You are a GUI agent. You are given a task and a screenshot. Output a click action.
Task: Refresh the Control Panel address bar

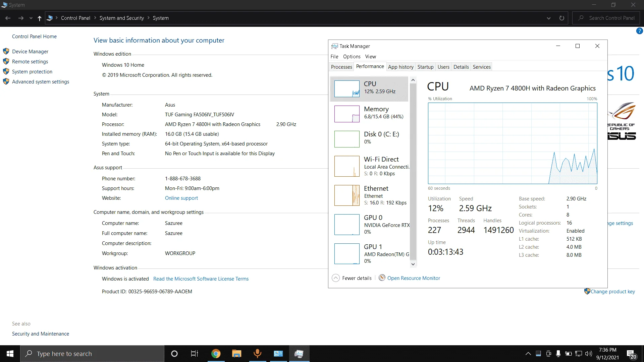point(561,18)
